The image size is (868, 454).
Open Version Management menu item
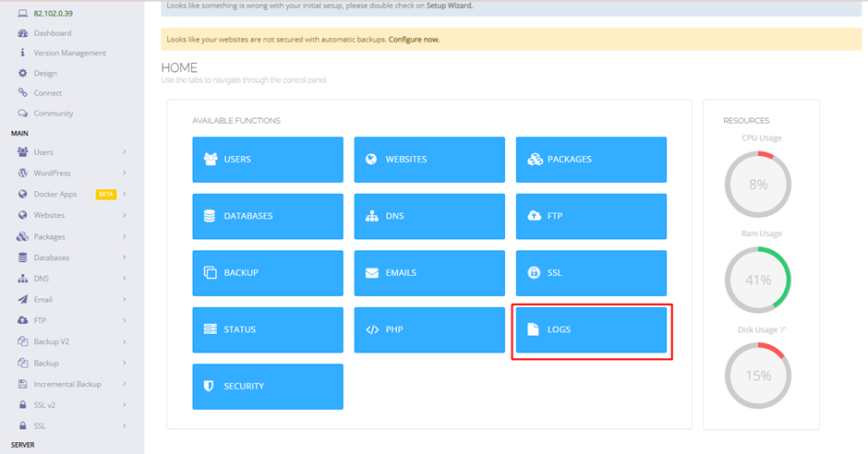click(70, 54)
